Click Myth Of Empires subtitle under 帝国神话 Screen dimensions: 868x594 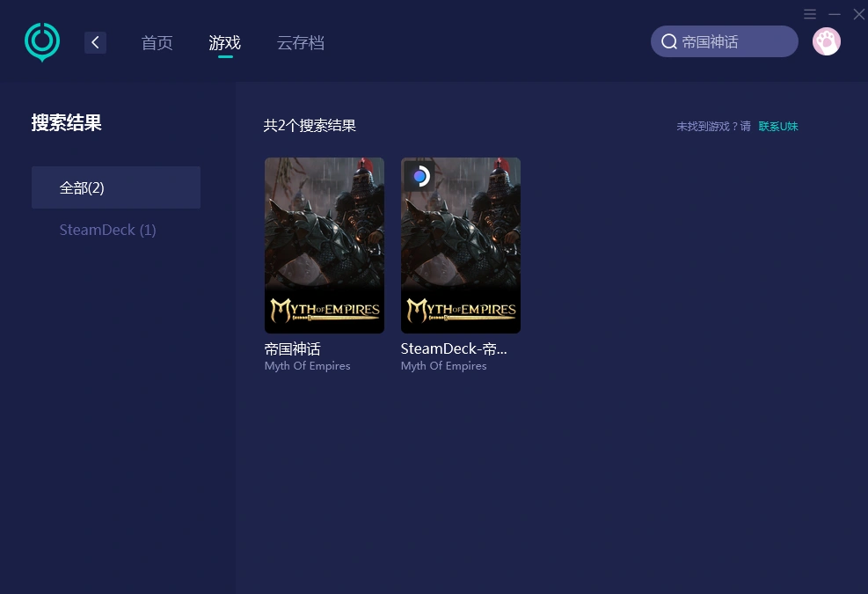tap(307, 366)
